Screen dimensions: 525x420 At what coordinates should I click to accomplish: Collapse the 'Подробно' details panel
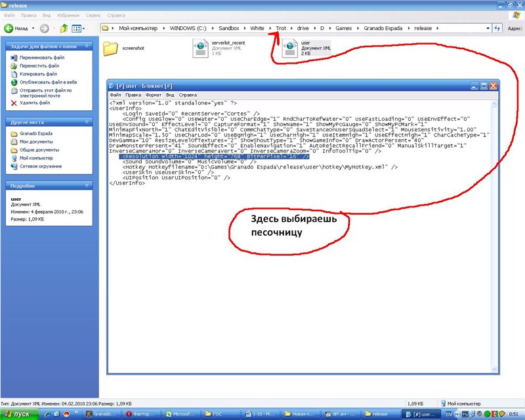pos(87,185)
